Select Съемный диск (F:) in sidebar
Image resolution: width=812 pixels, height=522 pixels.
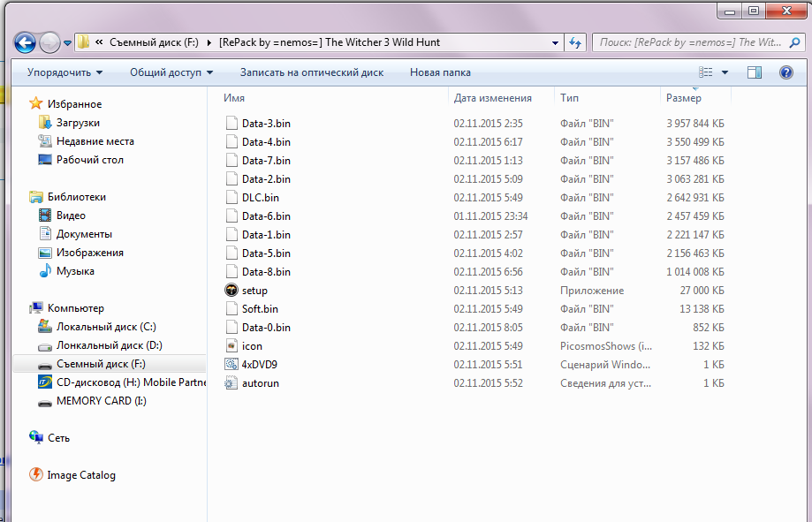pos(110,364)
